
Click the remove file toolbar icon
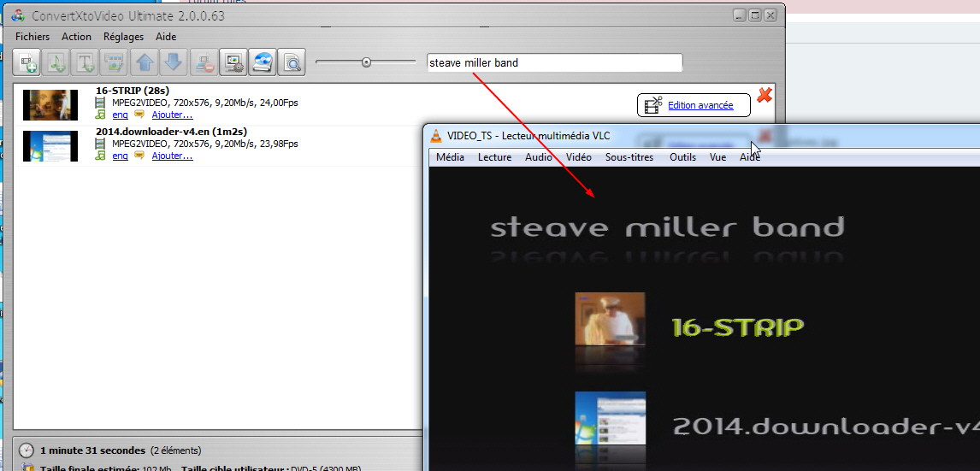(204, 62)
